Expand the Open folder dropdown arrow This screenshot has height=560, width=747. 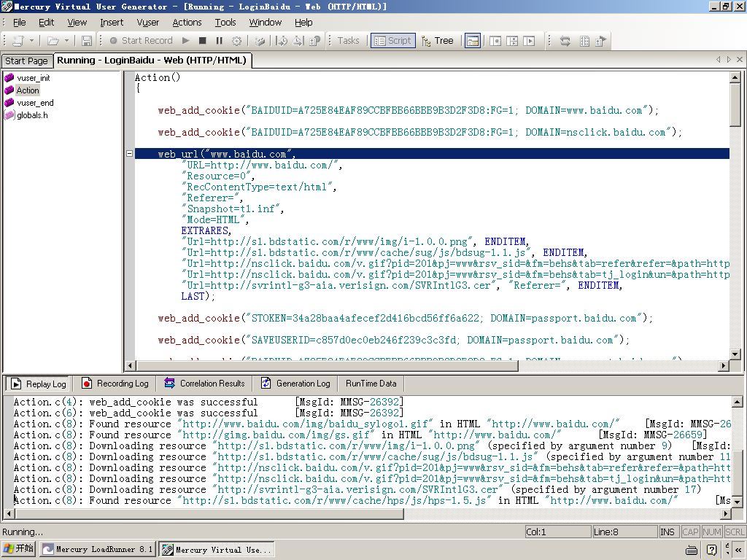[66, 41]
